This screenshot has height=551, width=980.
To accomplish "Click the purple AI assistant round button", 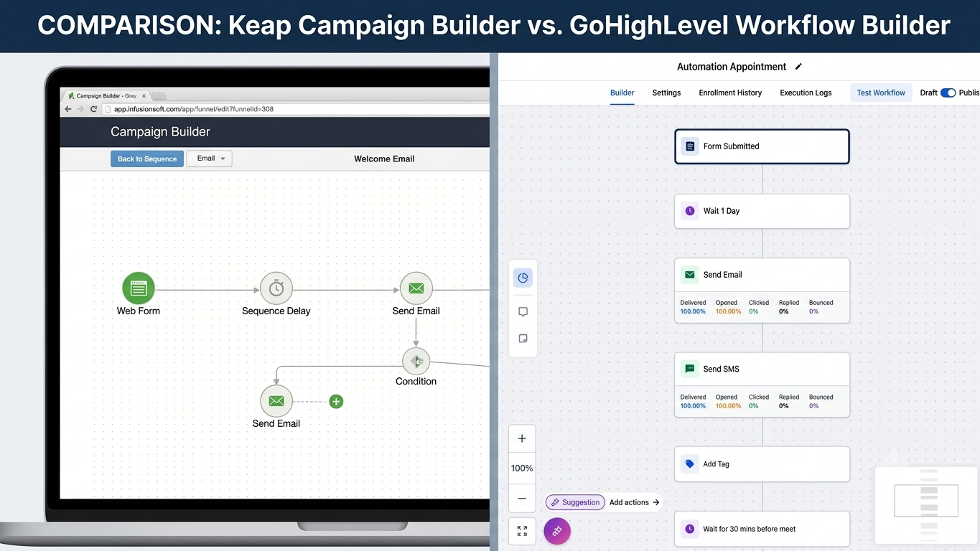I will (557, 532).
